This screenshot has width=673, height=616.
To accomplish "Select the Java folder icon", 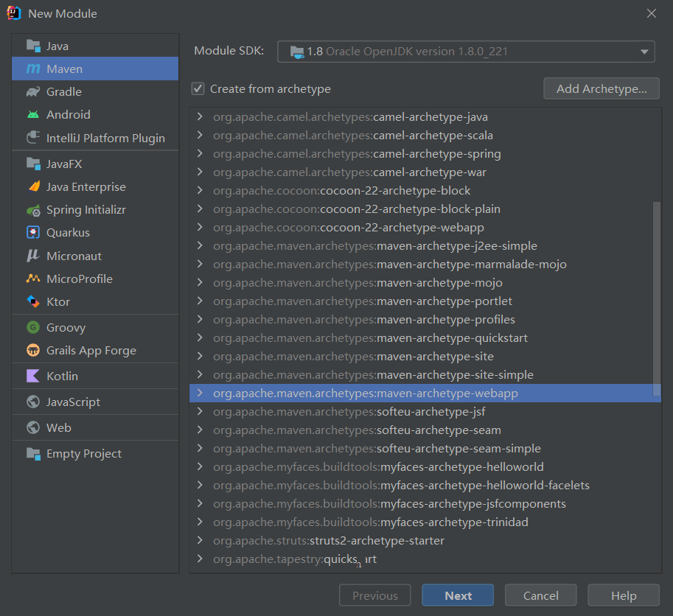I will click(33, 46).
